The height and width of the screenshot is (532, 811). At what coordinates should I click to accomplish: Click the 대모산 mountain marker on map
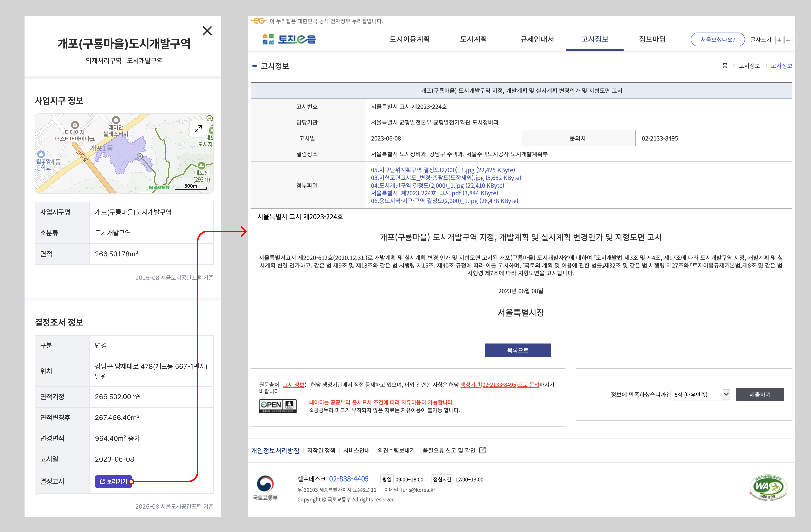[x=202, y=166]
